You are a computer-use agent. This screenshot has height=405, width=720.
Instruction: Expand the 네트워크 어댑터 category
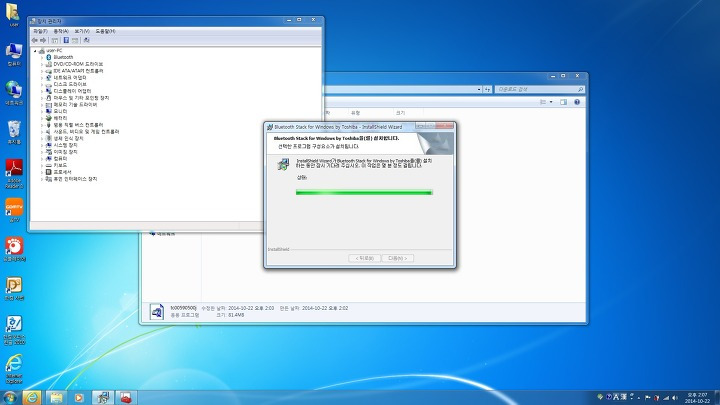coord(42,78)
